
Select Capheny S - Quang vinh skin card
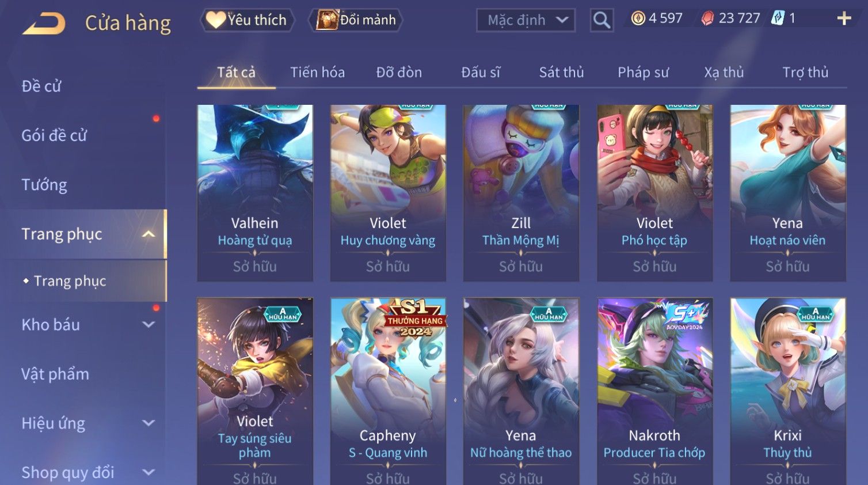(x=388, y=391)
